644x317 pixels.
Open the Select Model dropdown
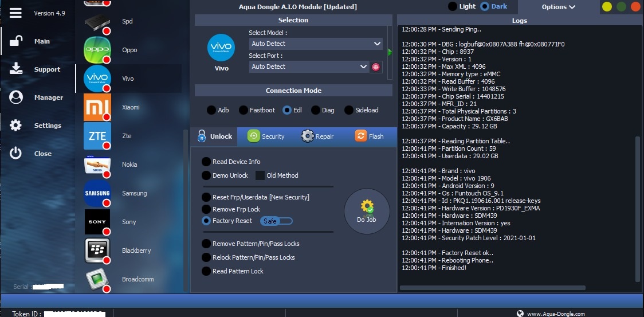click(x=316, y=44)
